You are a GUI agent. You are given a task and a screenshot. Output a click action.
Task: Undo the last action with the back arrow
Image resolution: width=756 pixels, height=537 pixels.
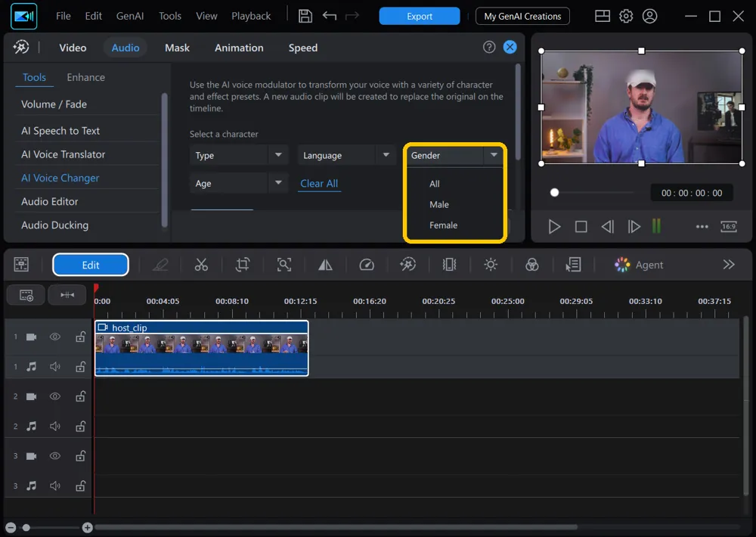[x=330, y=16]
